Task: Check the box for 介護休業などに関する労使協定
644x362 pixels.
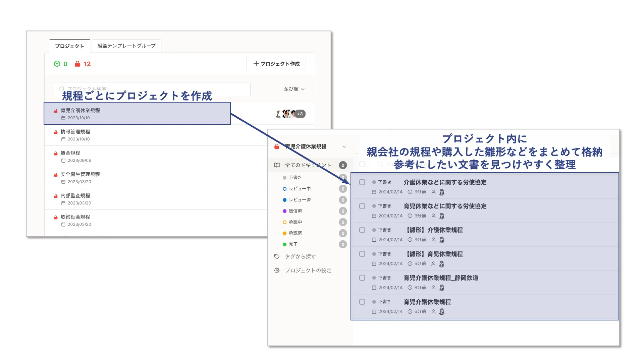Action: click(x=362, y=182)
